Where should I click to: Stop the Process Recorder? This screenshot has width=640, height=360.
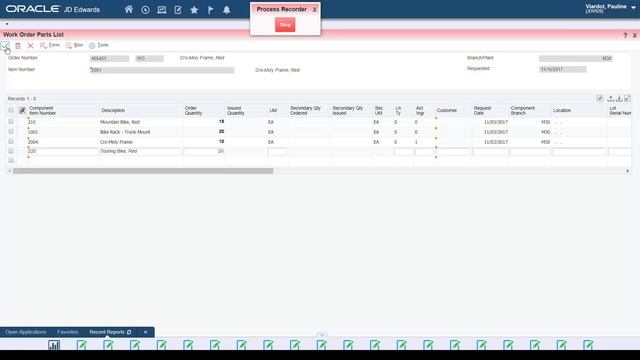285,25
